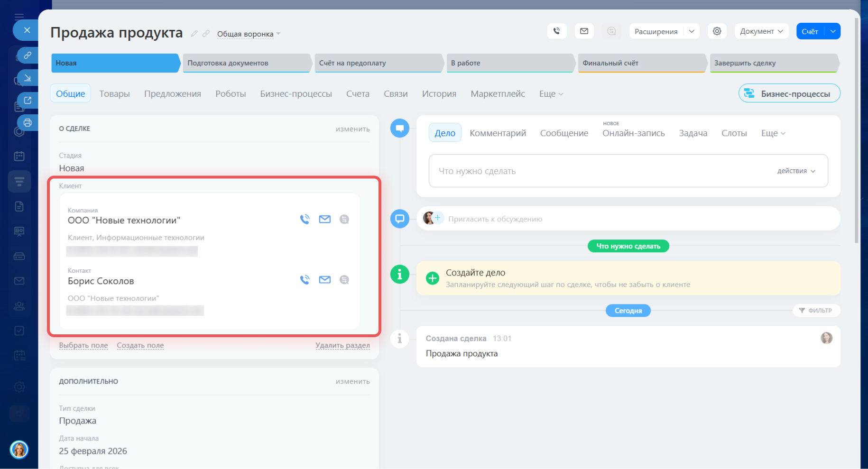The width and height of the screenshot is (868, 469).
Task: Click the Бизнес-процессы button on right
Action: [x=789, y=94]
